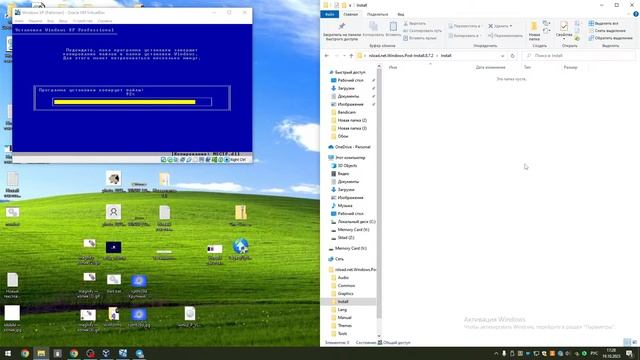Click the Переименовать (rename) ribbon command
The image size is (640, 360).
point(505,36)
